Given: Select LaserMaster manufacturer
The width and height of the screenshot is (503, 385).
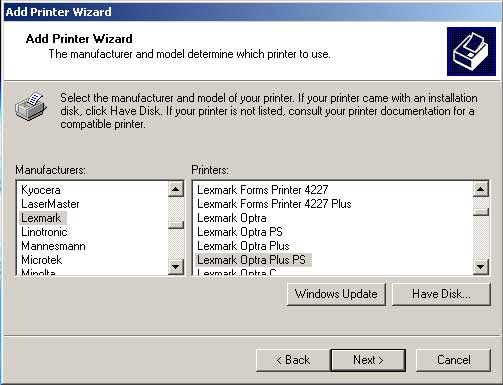Looking at the screenshot, I should coord(50,204).
